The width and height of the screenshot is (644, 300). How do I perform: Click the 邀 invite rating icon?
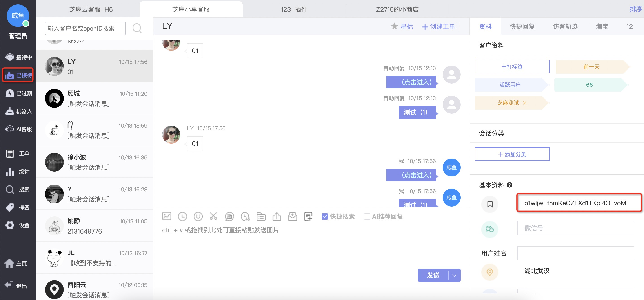229,216
